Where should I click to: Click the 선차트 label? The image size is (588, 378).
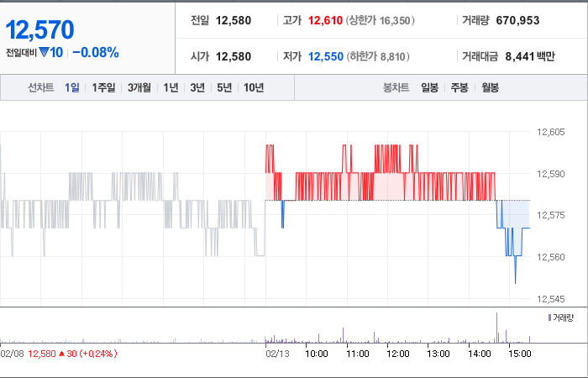click(x=41, y=87)
